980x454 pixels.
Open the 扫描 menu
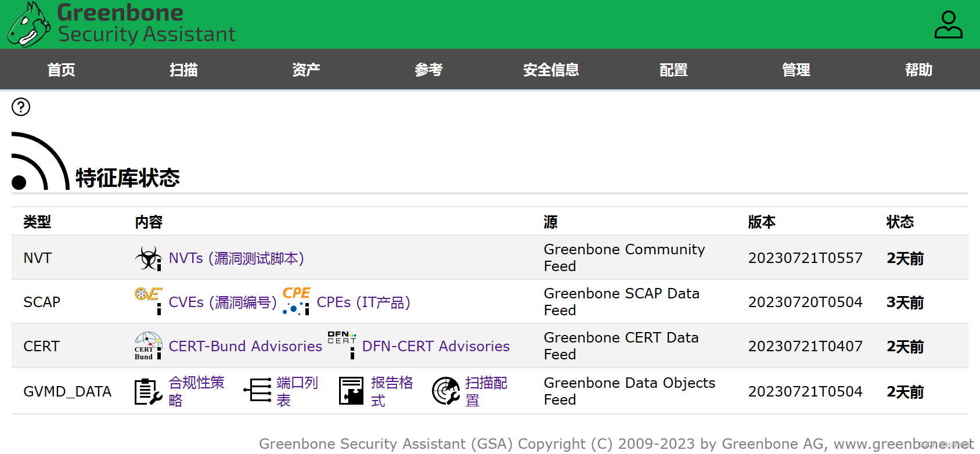183,70
